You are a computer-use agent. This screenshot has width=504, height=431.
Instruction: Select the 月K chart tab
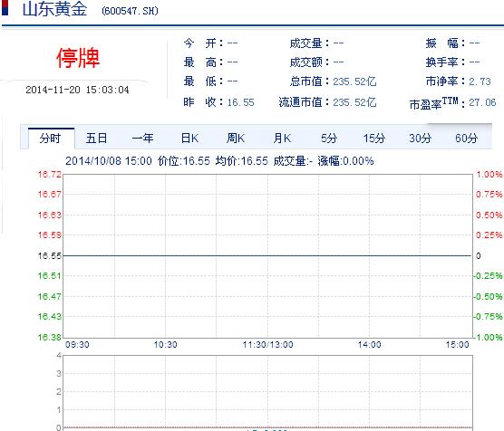tap(282, 139)
